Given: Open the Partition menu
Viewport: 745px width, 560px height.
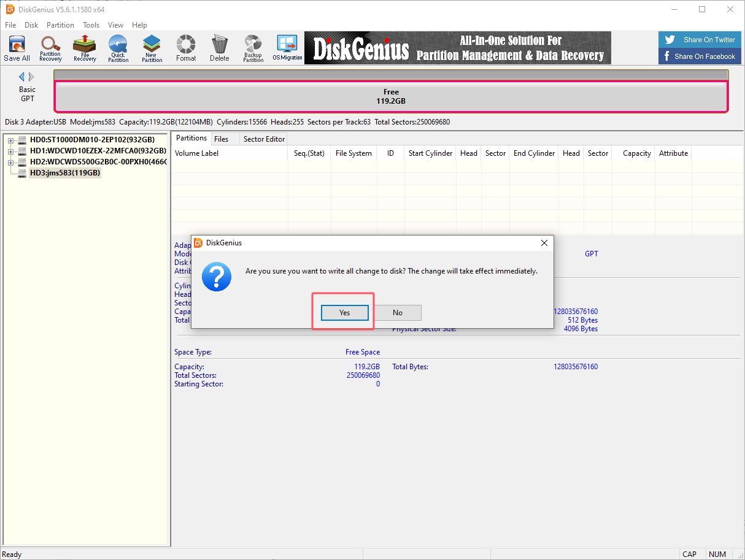Looking at the screenshot, I should click(60, 25).
